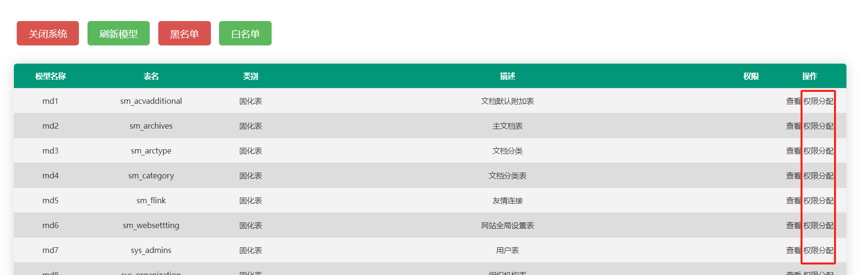Open 查看 for sm_archives row
Image resolution: width=868 pixels, height=275 pixels.
point(793,126)
